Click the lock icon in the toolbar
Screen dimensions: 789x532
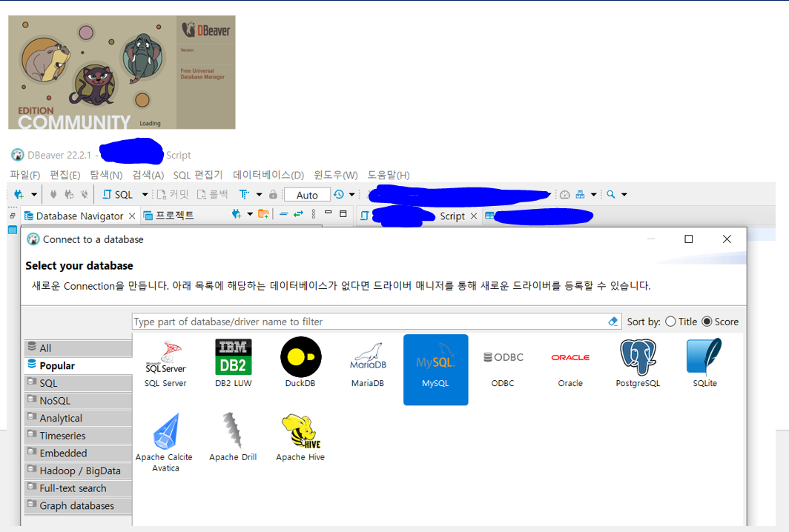273,194
